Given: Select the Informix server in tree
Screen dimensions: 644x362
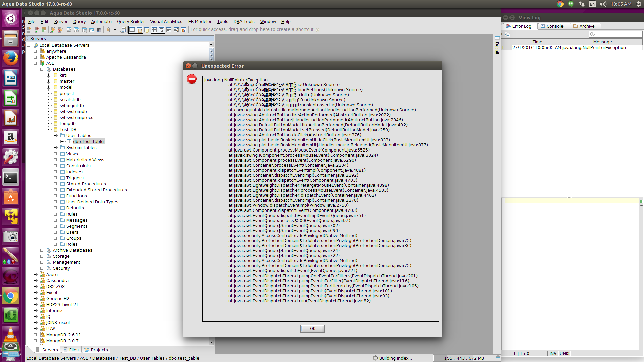Looking at the screenshot, I should click(54, 310).
